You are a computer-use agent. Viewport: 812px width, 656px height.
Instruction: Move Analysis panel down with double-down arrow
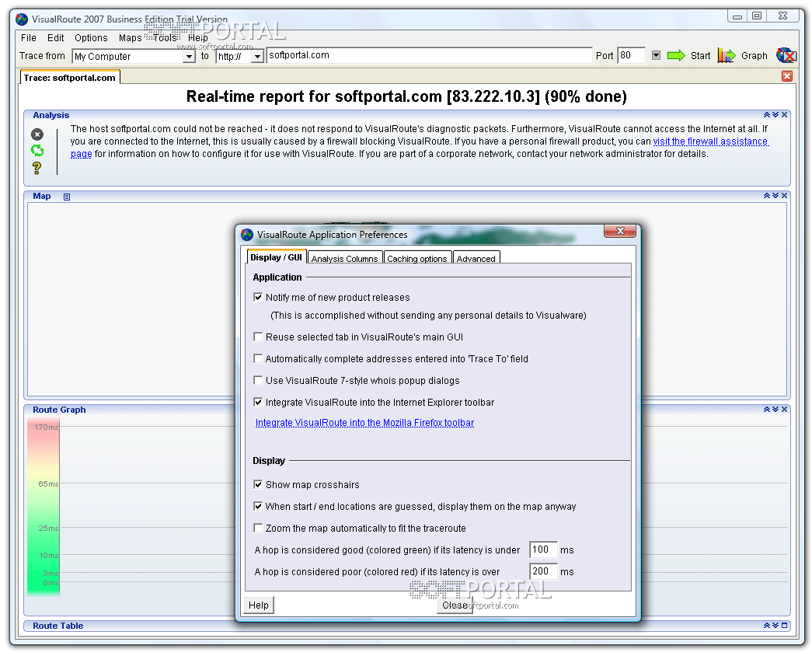[x=775, y=114]
